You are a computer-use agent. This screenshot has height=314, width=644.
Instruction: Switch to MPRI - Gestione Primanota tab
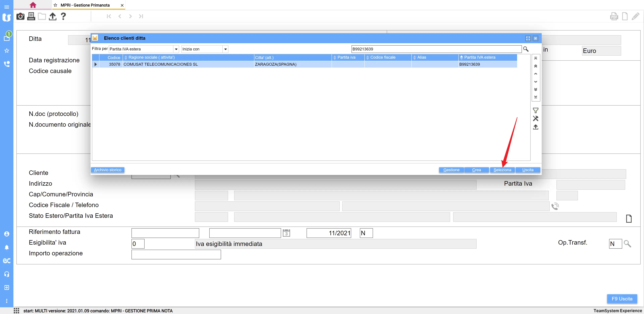(x=85, y=5)
